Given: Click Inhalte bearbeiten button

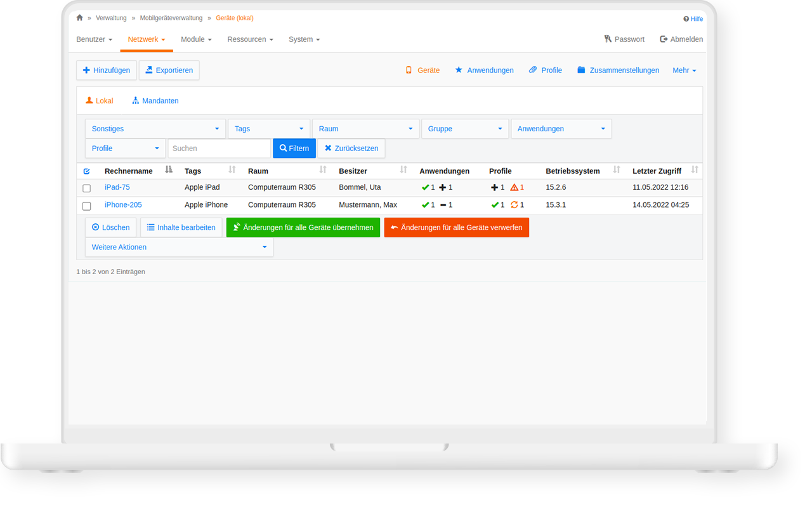Looking at the screenshot, I should pyautogui.click(x=181, y=228).
